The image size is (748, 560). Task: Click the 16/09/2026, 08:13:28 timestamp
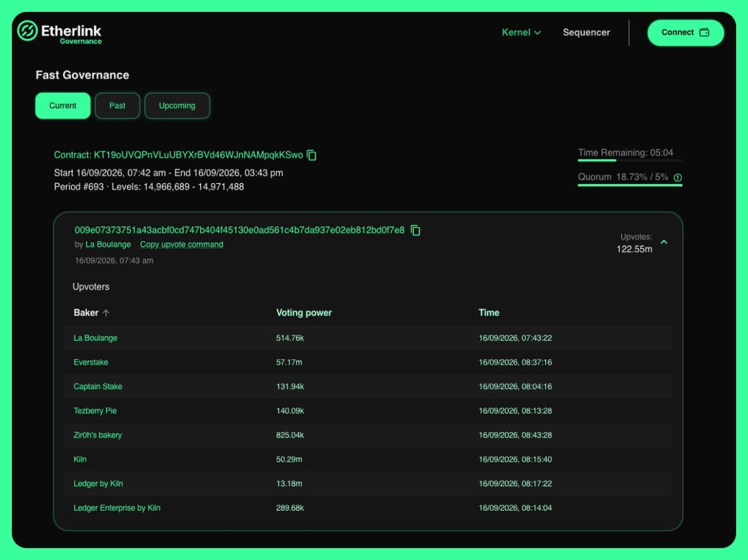(x=515, y=411)
